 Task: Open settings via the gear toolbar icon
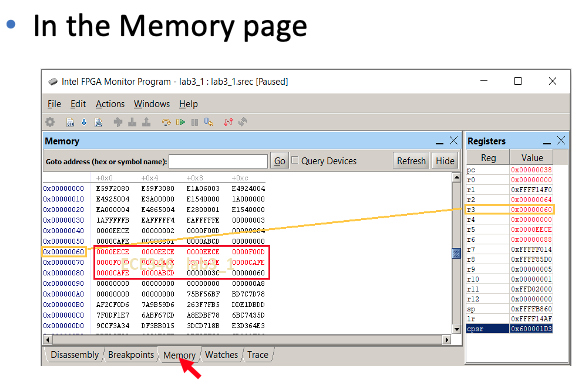click(x=50, y=121)
